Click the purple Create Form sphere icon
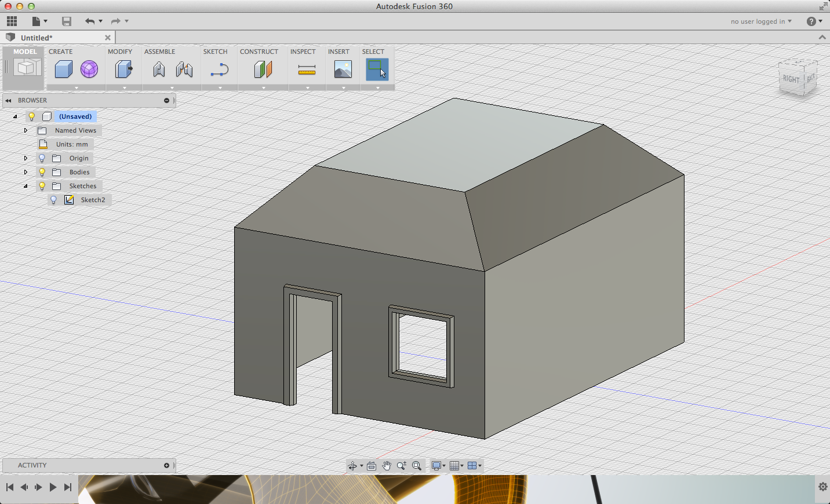Screen dimensions: 830x504 pyautogui.click(x=89, y=70)
